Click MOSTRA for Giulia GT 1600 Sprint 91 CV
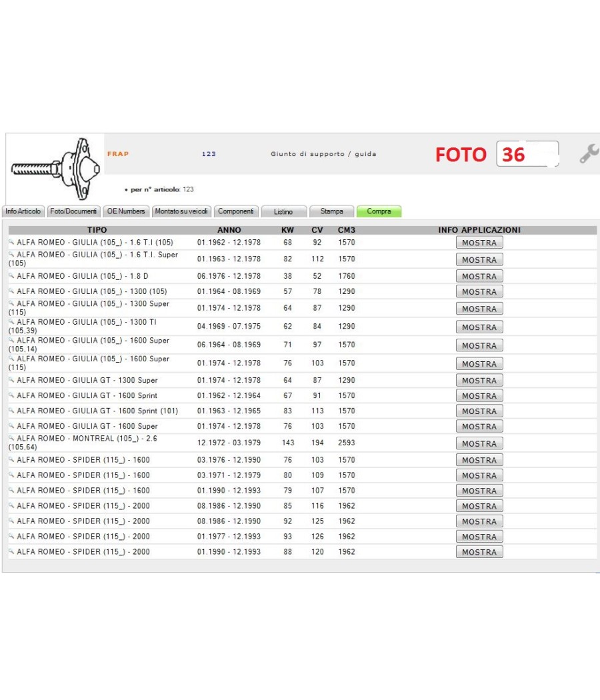The height and width of the screenshot is (700, 600). coord(479,395)
